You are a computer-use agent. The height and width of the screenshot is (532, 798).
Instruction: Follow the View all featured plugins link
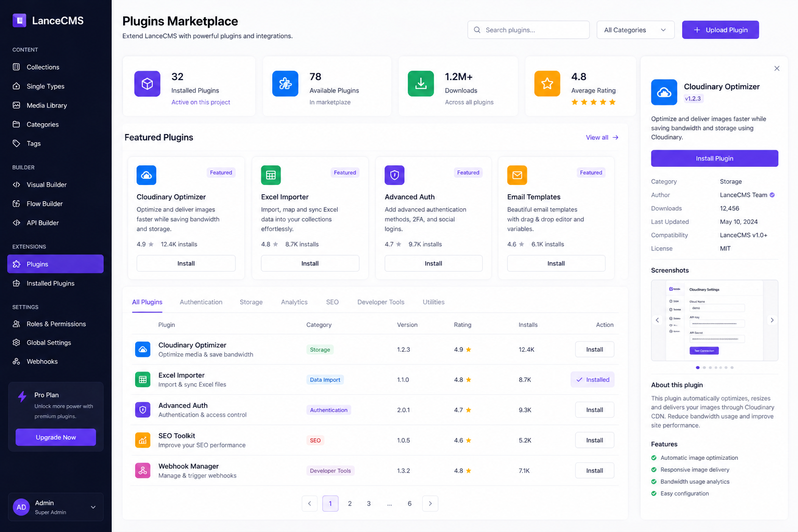602,138
